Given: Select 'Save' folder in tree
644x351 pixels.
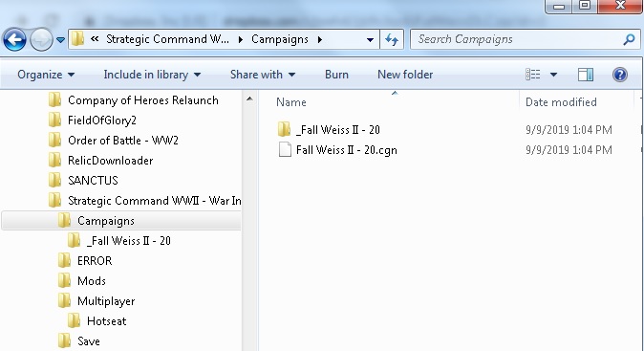Looking at the screenshot, I should (x=89, y=341).
